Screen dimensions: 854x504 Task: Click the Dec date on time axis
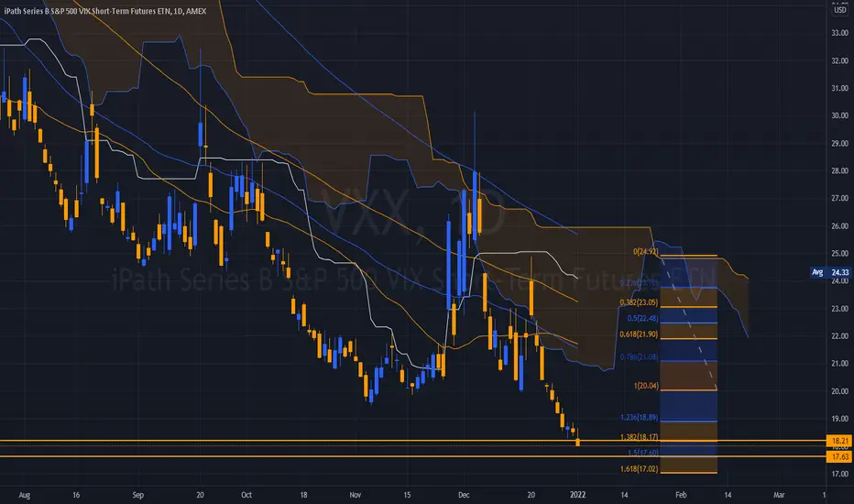464,495
